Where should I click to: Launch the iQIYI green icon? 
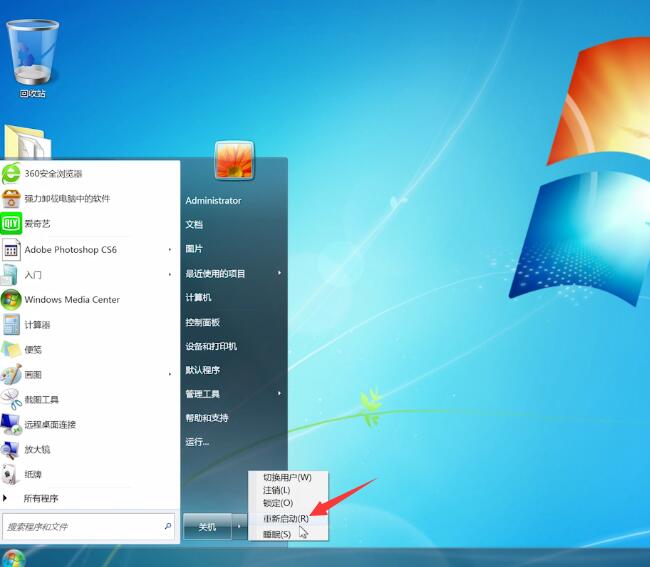pos(11,224)
